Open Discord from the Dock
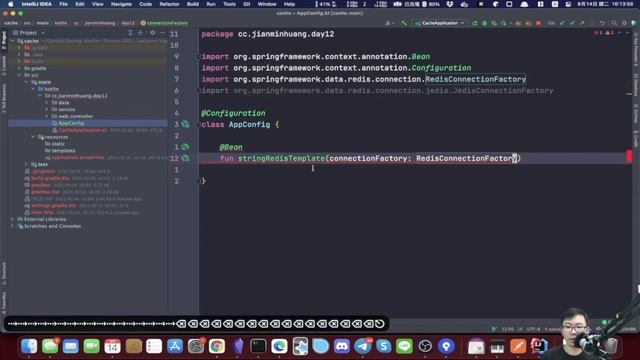Screen dimensions: 640x360 [x=342, y=346]
